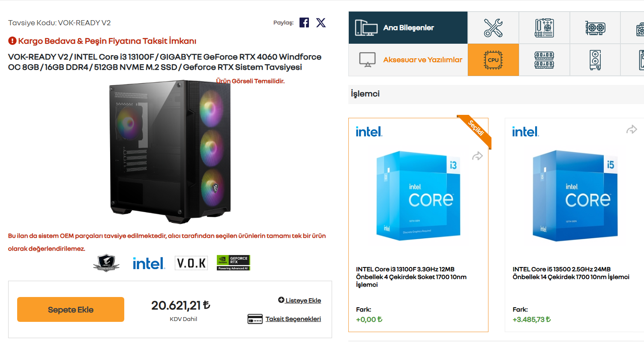644x342 pixels.
Task: Open the wrench and screwdriver category
Action: 493,28
